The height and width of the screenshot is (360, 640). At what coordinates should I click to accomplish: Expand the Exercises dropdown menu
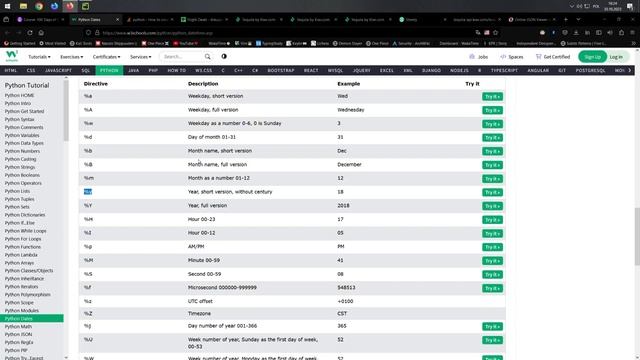tap(71, 57)
